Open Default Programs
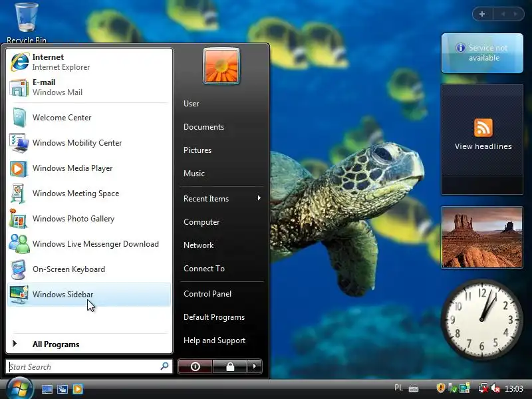Image resolution: width=532 pixels, height=399 pixels. [x=221, y=317]
